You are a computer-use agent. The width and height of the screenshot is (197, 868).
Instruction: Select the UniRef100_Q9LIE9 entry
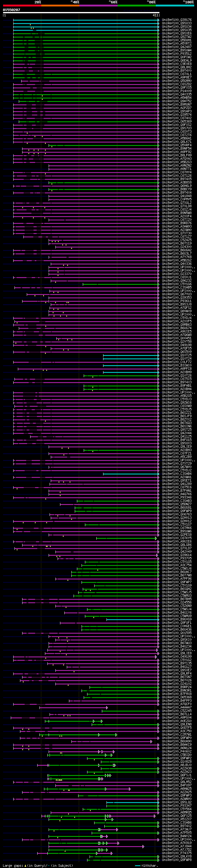pos(177,446)
